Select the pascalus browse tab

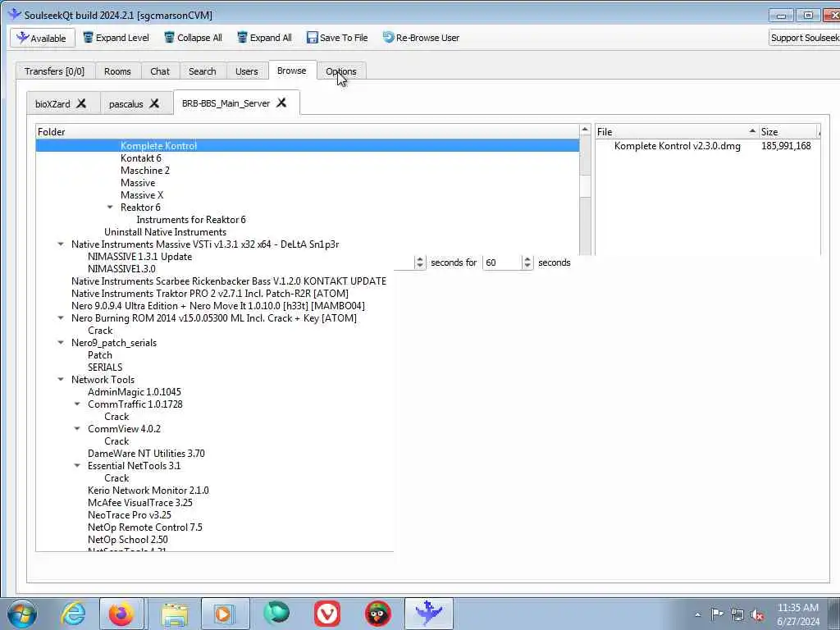[126, 104]
